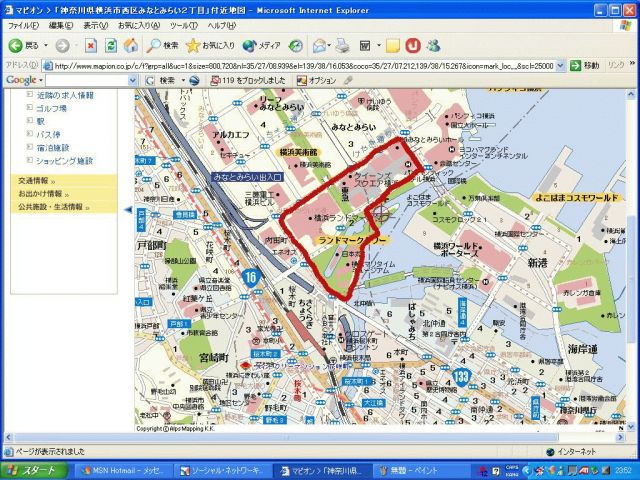
Task: Click the 移動 Go button
Action: tap(584, 65)
